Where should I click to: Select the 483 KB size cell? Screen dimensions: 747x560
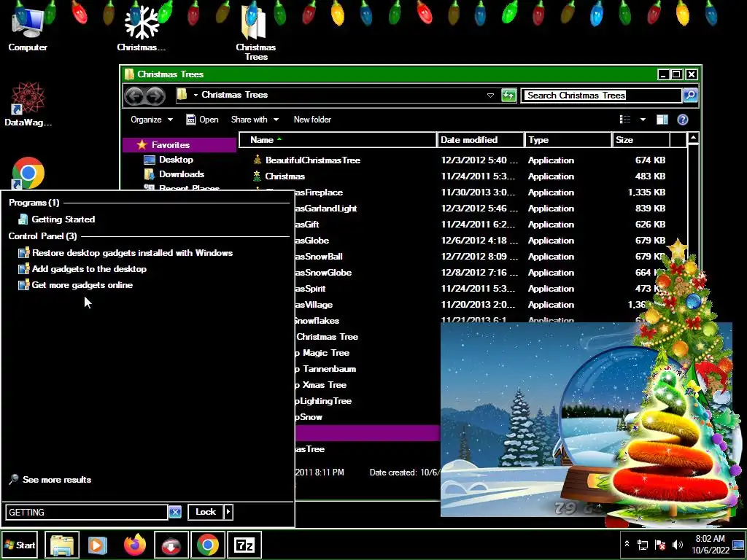(x=650, y=176)
